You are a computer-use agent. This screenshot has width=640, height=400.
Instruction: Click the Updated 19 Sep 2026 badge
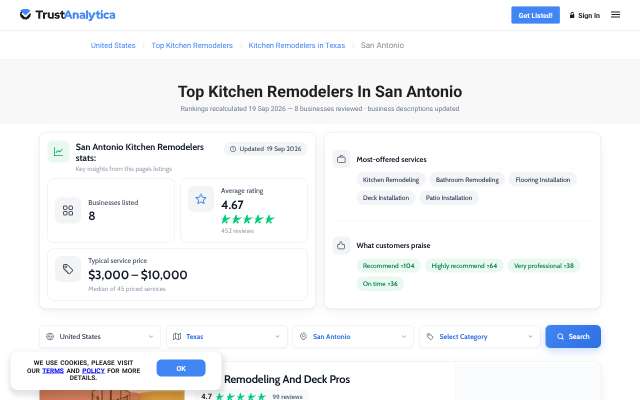[266, 149]
